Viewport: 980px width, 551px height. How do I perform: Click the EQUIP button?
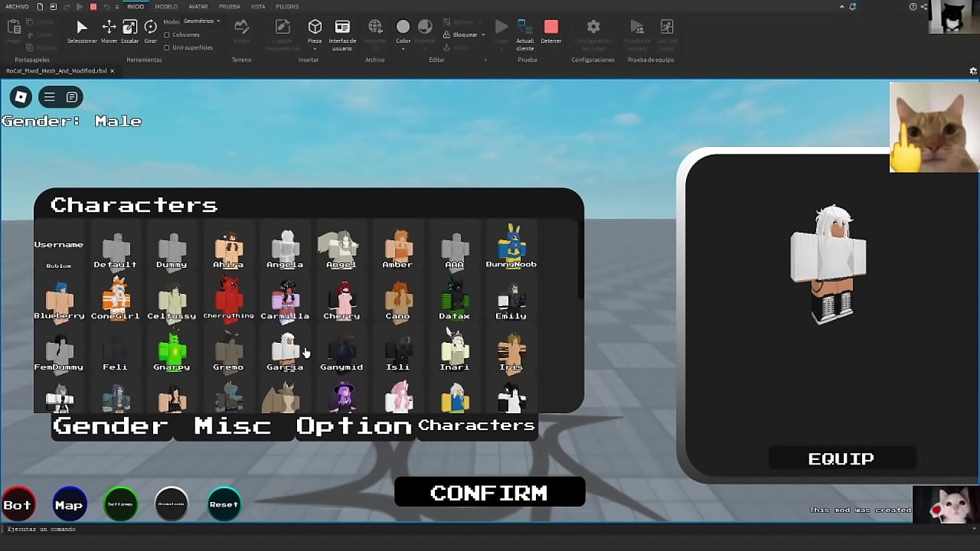[x=841, y=458]
